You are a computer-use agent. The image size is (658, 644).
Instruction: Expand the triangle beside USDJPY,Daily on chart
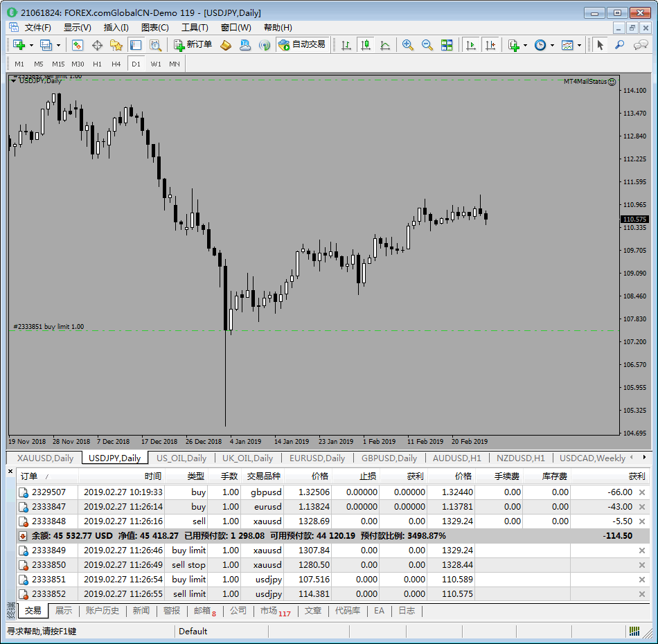click(x=13, y=80)
